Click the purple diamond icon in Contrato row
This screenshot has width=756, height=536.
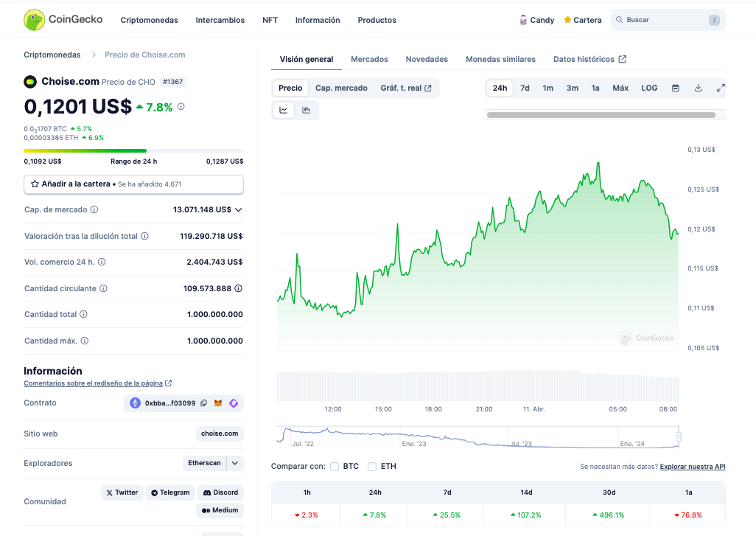click(234, 403)
